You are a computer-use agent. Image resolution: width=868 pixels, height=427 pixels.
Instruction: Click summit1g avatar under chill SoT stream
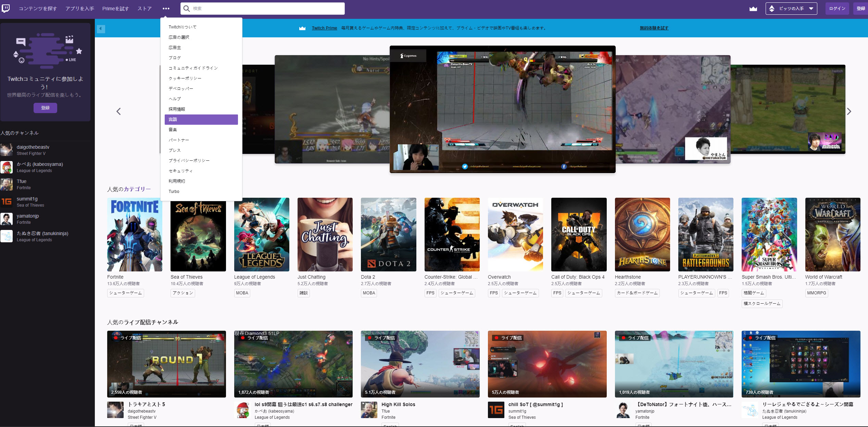click(x=496, y=410)
